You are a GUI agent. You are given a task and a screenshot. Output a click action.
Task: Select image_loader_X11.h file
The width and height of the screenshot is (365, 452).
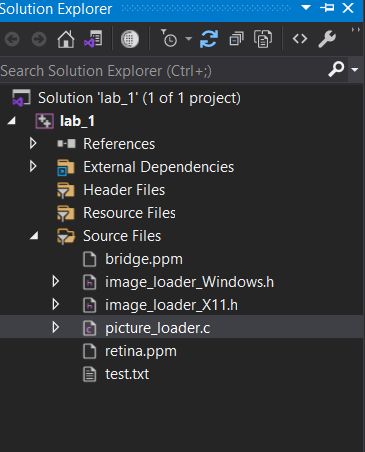pyautogui.click(x=171, y=305)
